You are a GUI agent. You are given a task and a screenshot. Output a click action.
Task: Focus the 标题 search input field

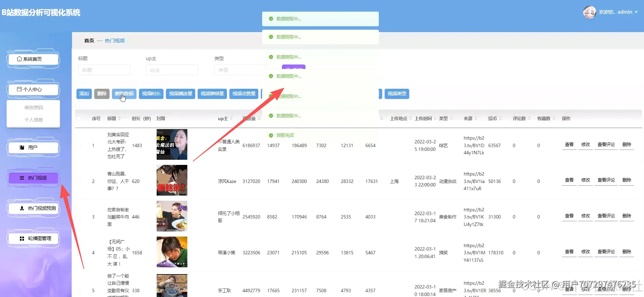tap(104, 70)
